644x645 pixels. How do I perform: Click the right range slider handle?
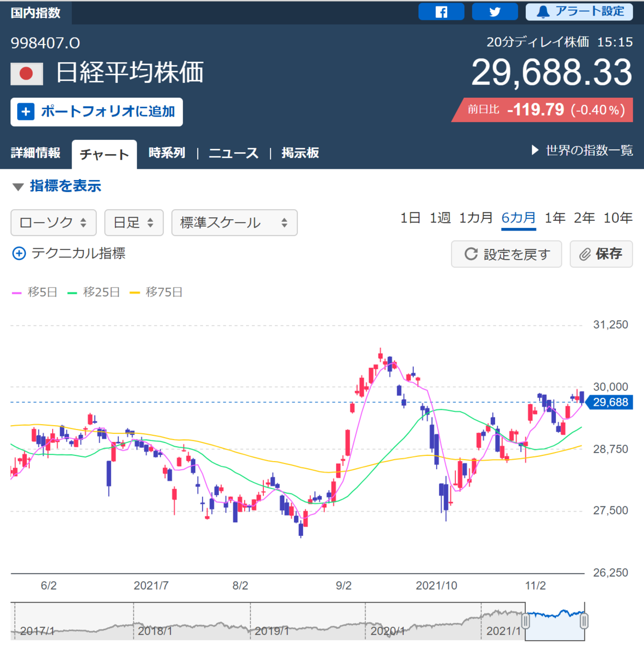click(x=584, y=621)
